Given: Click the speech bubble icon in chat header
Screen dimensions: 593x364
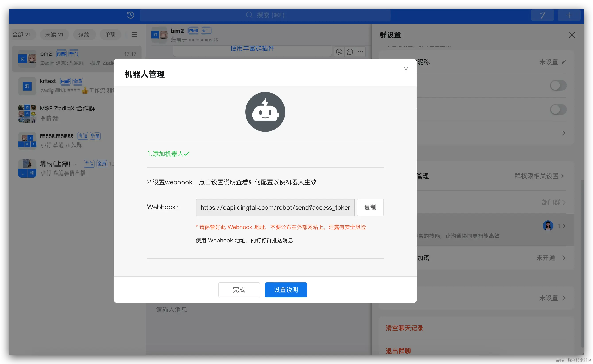Looking at the screenshot, I should coord(350,52).
